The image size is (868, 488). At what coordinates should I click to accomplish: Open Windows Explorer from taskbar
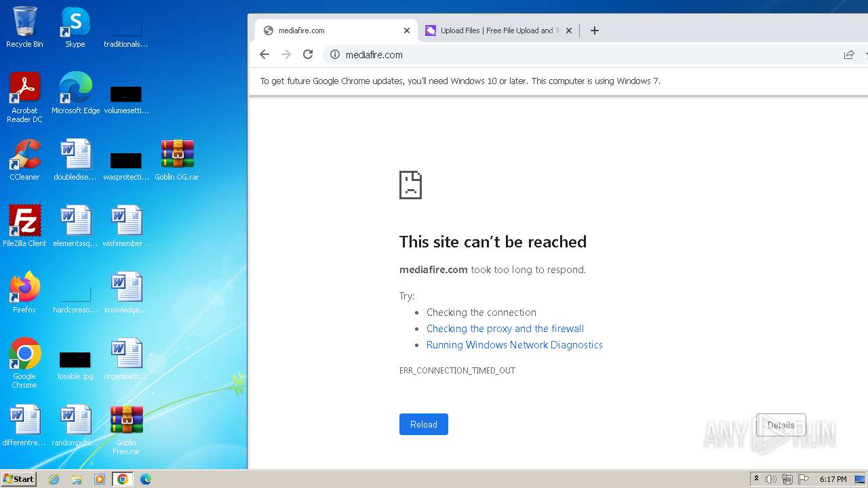point(77,479)
